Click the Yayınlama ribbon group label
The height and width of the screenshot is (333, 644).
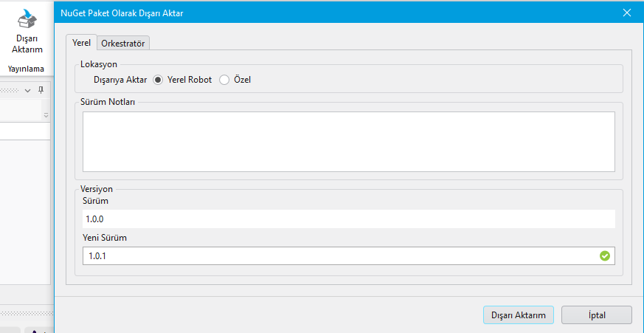pyautogui.click(x=26, y=69)
